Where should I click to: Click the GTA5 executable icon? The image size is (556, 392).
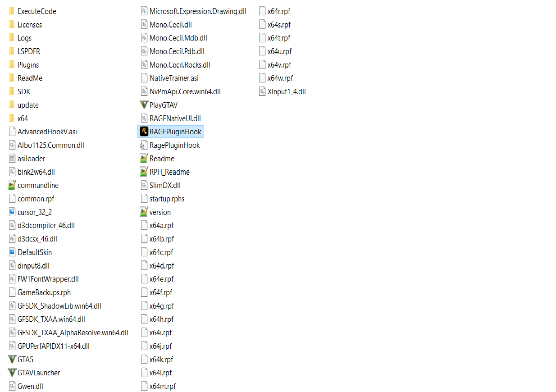pyautogui.click(x=12, y=360)
